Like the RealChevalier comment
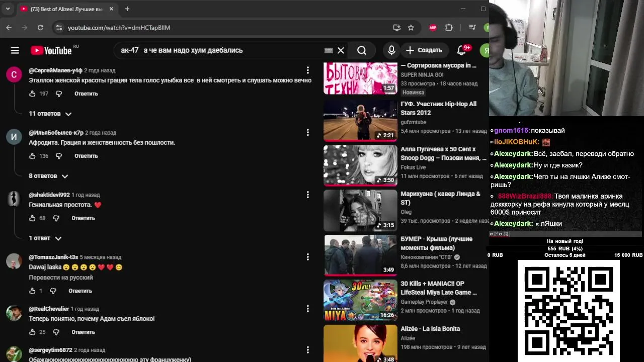The width and height of the screenshot is (644, 362). (32, 332)
